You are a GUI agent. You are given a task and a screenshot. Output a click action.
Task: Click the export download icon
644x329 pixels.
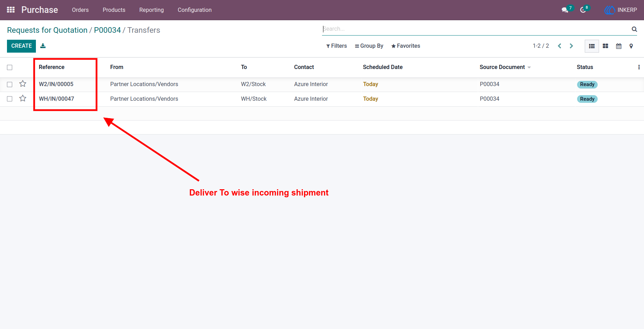[43, 46]
